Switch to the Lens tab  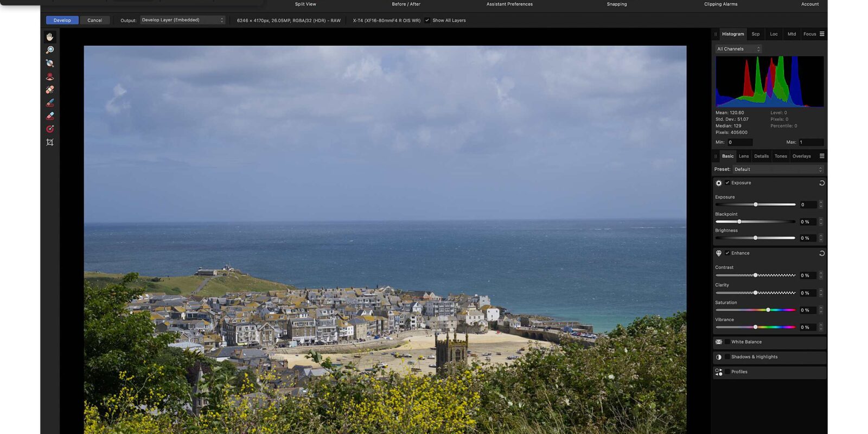[x=743, y=156]
